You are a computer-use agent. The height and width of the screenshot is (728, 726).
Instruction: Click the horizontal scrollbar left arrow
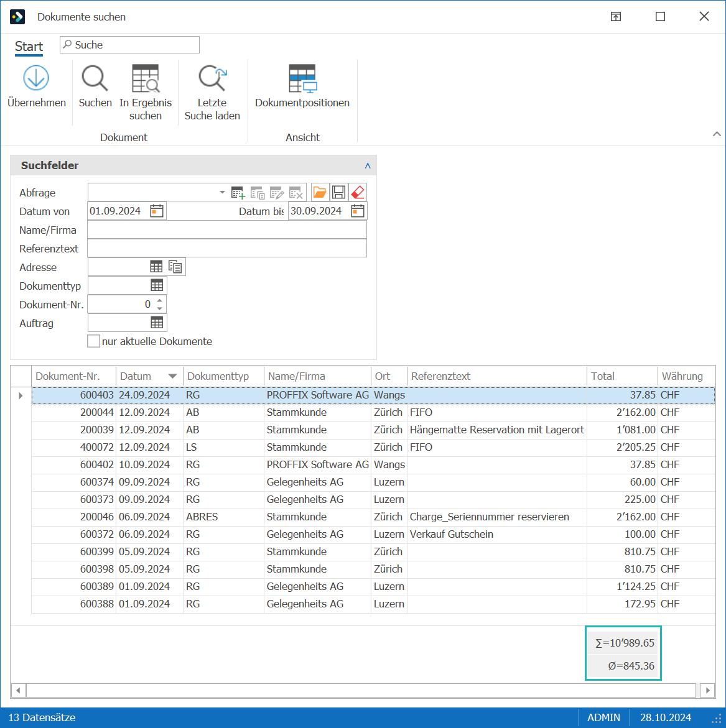pyautogui.click(x=18, y=691)
